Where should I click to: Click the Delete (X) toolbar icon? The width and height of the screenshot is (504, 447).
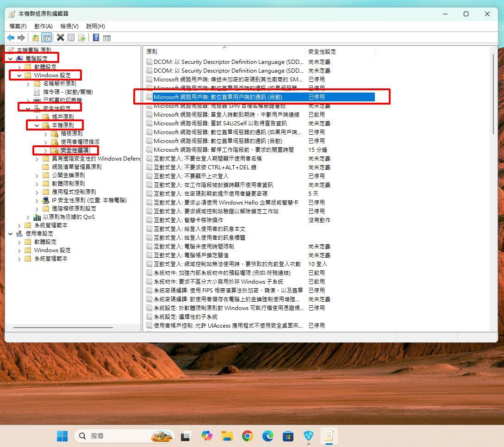click(60, 38)
